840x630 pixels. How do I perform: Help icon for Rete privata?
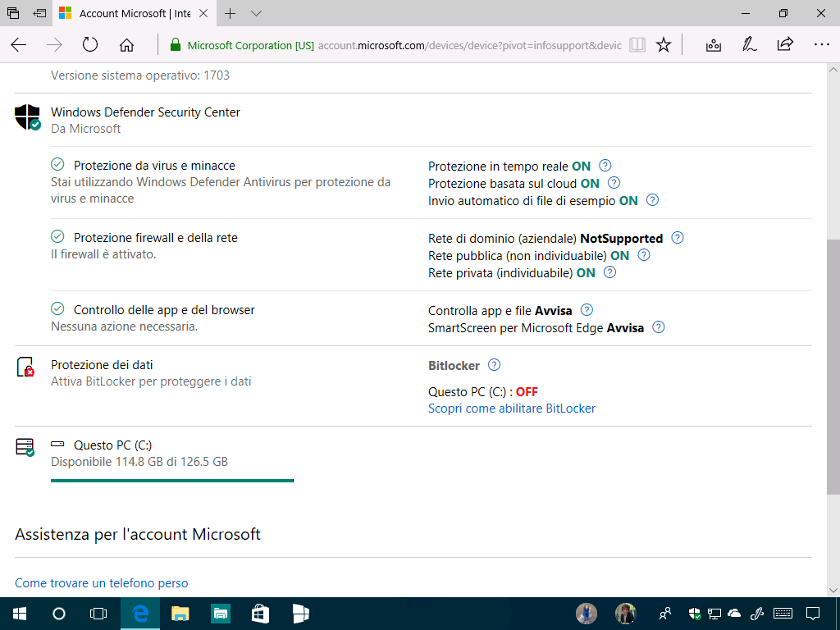coord(609,272)
